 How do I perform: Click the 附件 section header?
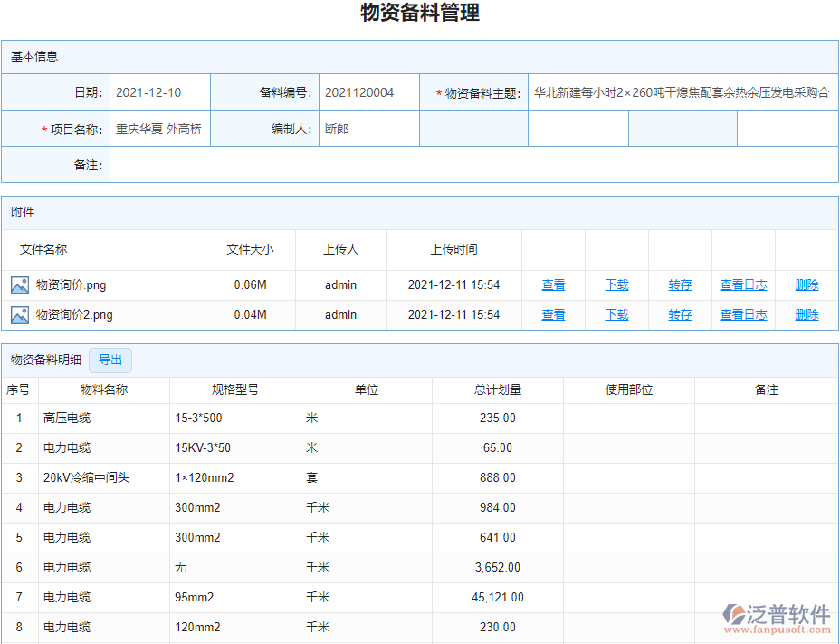pyautogui.click(x=23, y=211)
